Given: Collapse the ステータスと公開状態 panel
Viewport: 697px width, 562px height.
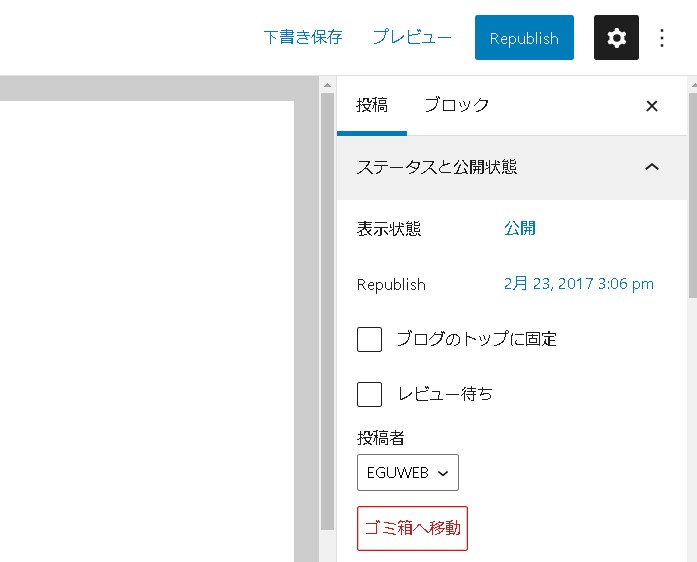Looking at the screenshot, I should tap(652, 167).
